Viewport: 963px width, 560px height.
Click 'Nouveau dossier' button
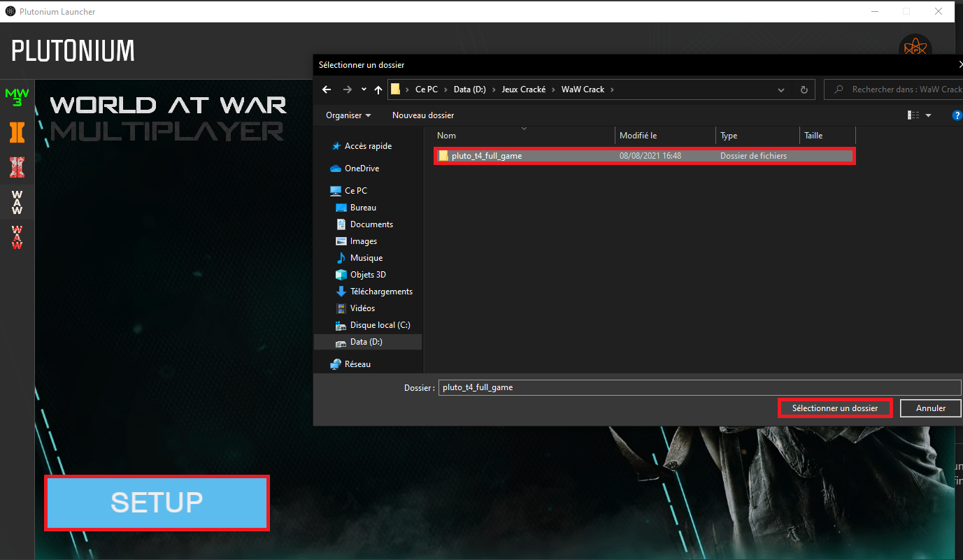coord(423,115)
